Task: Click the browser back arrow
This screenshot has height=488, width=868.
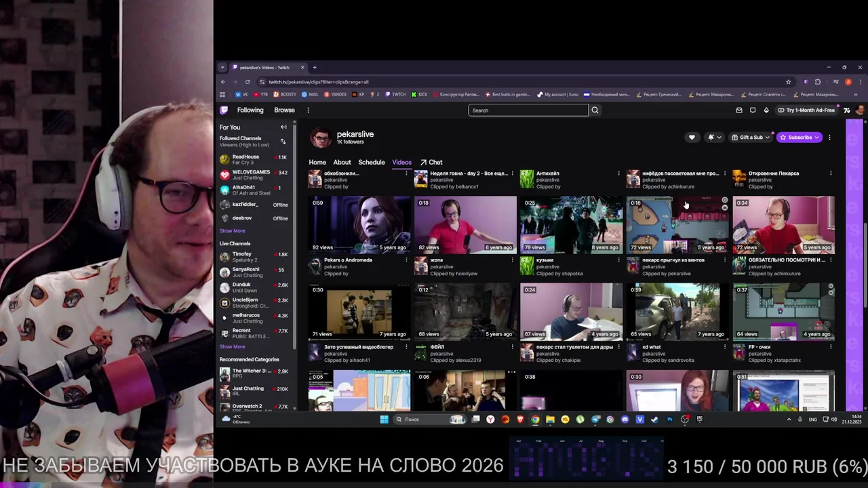Action: [222, 82]
